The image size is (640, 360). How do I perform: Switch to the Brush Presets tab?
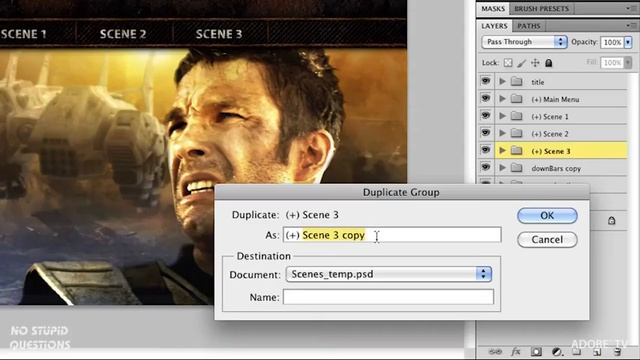(x=541, y=9)
